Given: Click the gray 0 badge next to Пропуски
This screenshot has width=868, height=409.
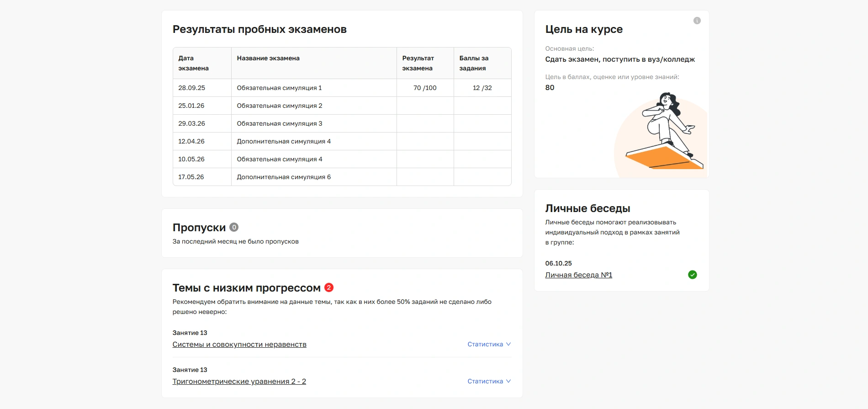Looking at the screenshot, I should (x=234, y=227).
